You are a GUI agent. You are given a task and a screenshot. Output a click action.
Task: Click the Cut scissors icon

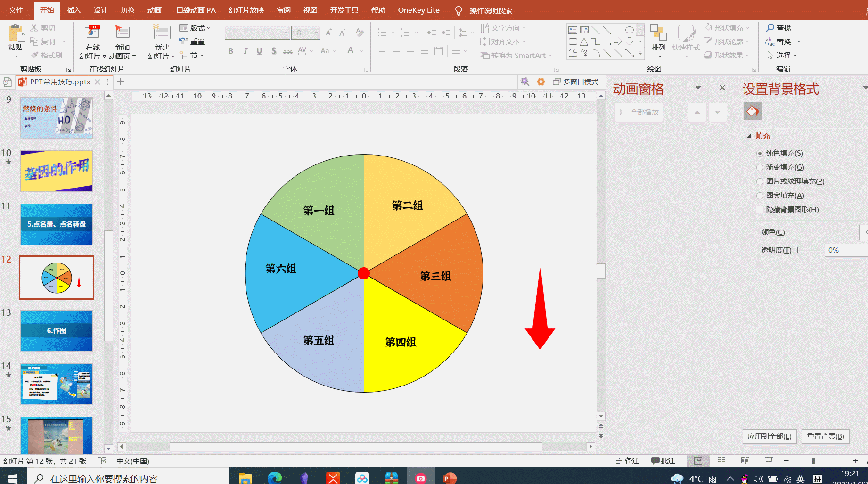pos(34,28)
